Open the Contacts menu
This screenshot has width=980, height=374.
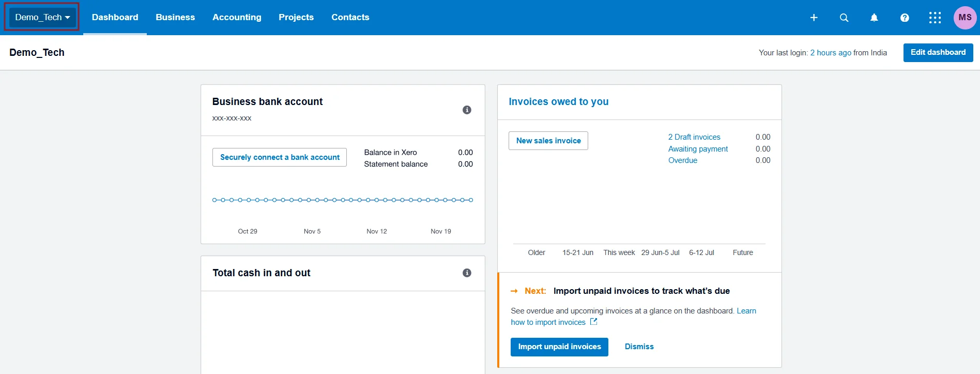pos(350,17)
